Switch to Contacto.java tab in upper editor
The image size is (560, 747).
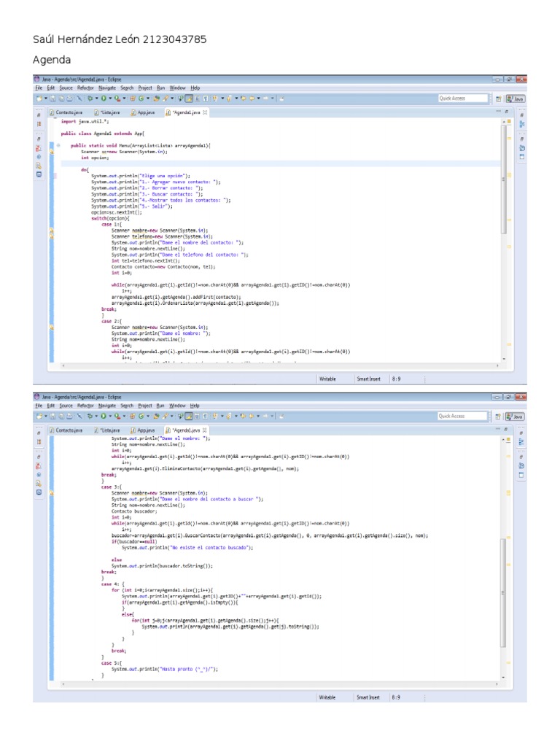tap(68, 112)
